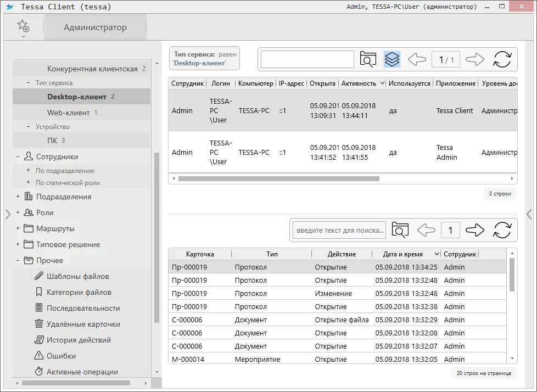The image size is (537, 392).
Task: Click the sessions table horizontal scrollbar
Action: point(279,178)
